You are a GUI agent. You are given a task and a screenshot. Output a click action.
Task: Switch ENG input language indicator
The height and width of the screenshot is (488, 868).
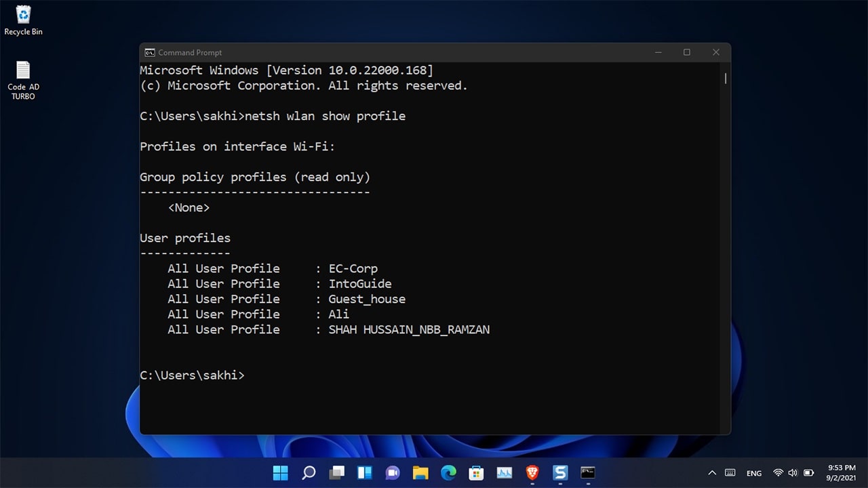tap(754, 473)
